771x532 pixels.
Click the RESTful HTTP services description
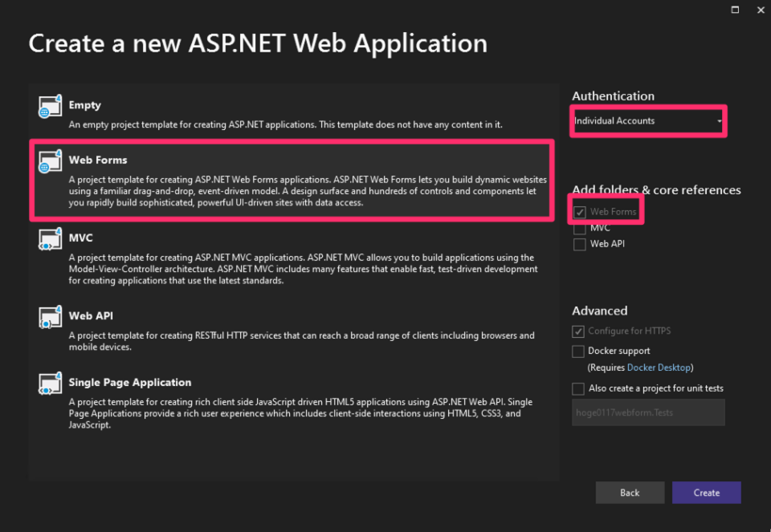pyautogui.click(x=301, y=341)
